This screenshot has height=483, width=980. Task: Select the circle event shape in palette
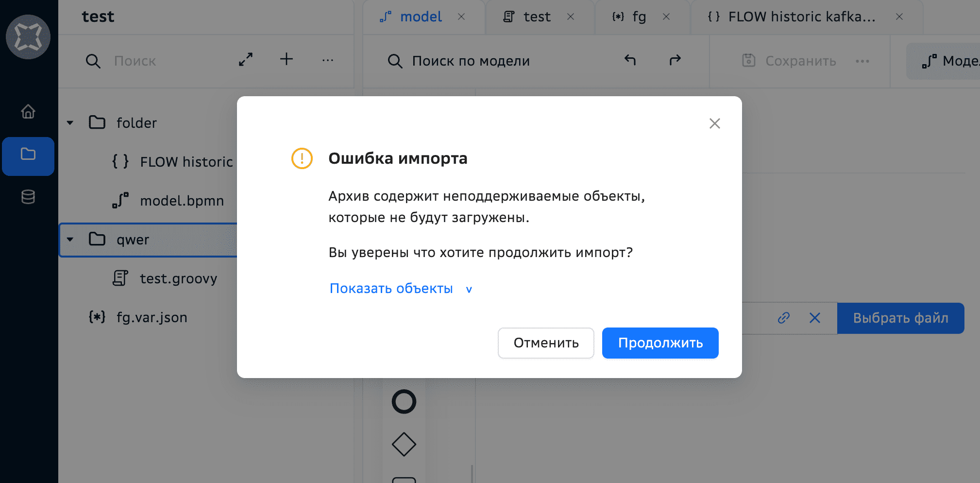pos(404,402)
